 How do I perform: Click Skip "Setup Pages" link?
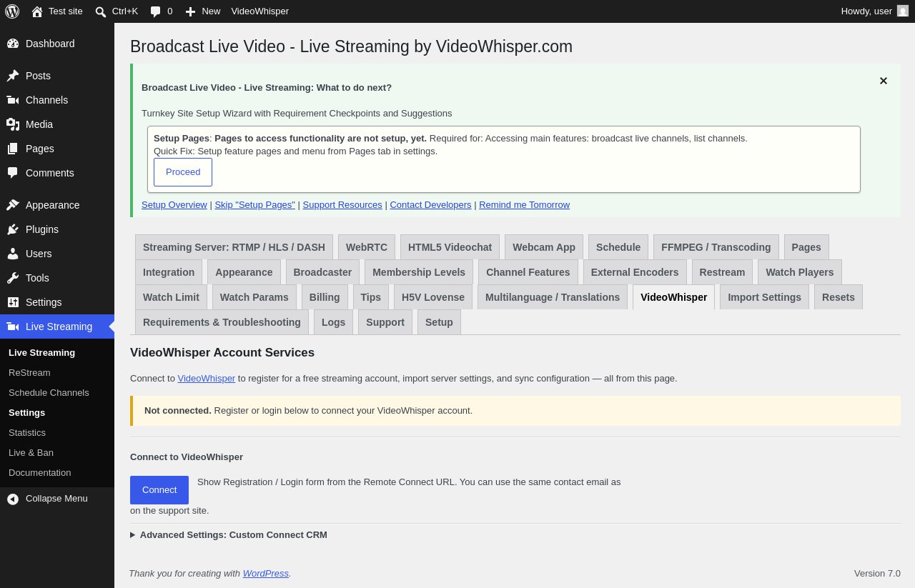pos(255,205)
